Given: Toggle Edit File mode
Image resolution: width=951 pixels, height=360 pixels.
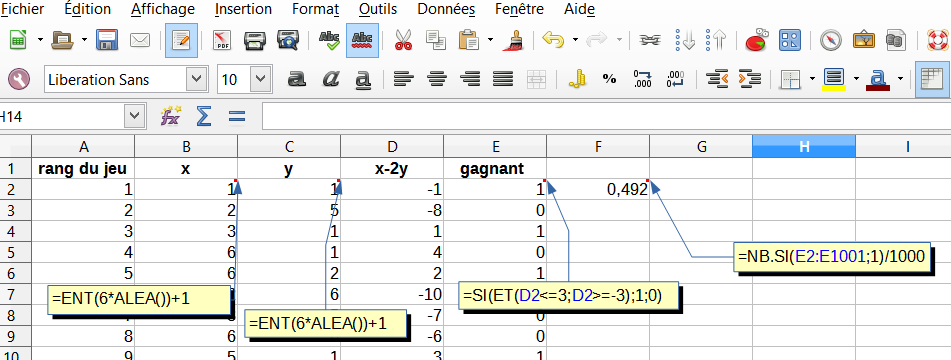Looking at the screenshot, I should [181, 41].
